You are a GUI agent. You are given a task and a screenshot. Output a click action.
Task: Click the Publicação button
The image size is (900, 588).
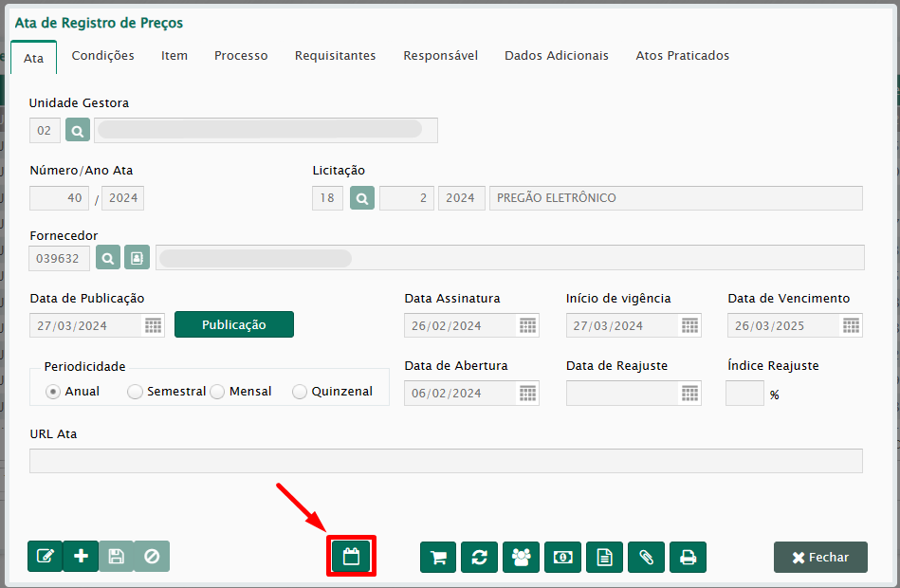click(x=233, y=324)
